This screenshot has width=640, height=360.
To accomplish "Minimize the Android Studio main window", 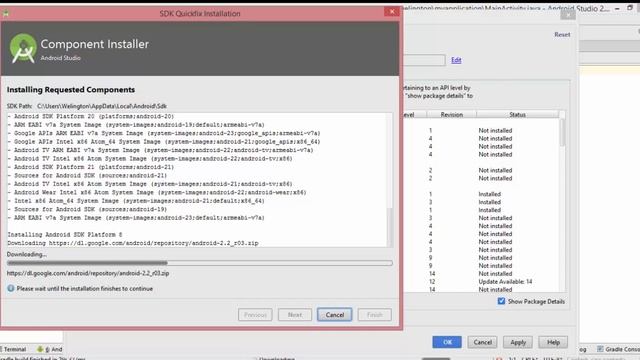I will (x=618, y=8).
